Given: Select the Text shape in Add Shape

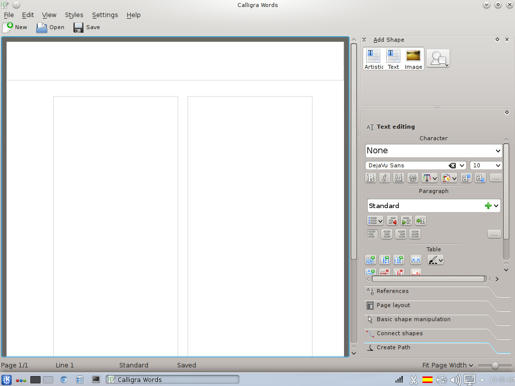Looking at the screenshot, I should pyautogui.click(x=393, y=59).
